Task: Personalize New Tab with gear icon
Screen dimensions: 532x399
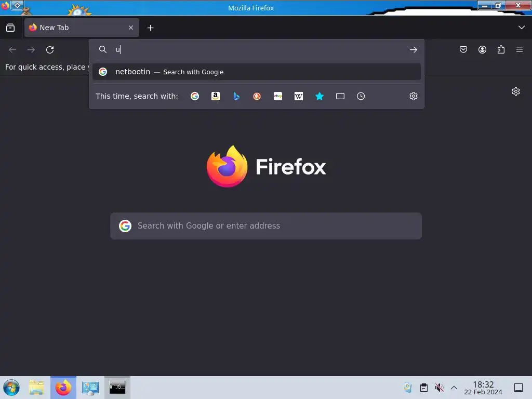Action: pos(516,91)
